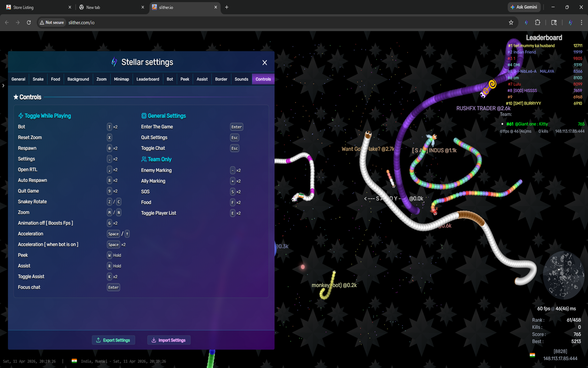Click the Export Settings button

pyautogui.click(x=113, y=340)
